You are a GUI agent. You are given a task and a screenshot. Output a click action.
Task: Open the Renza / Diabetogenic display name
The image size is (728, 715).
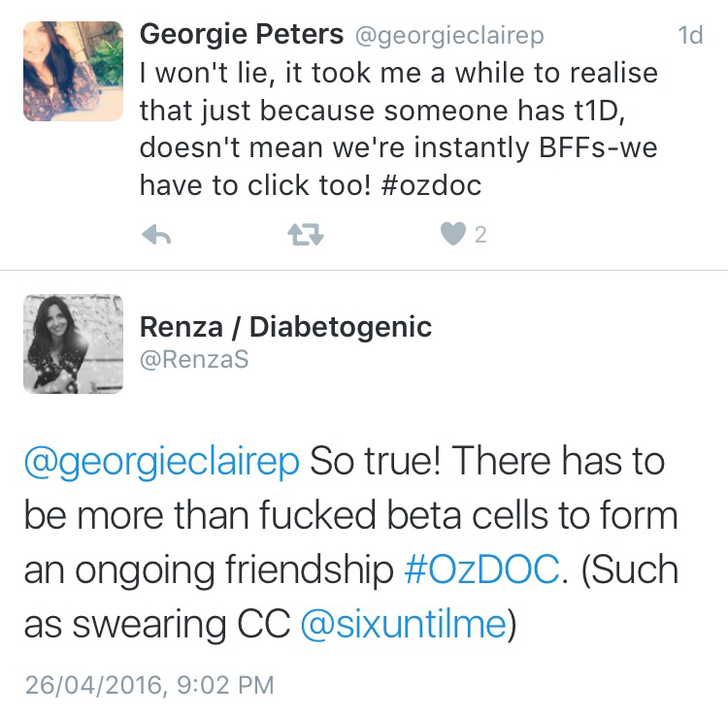point(285,326)
